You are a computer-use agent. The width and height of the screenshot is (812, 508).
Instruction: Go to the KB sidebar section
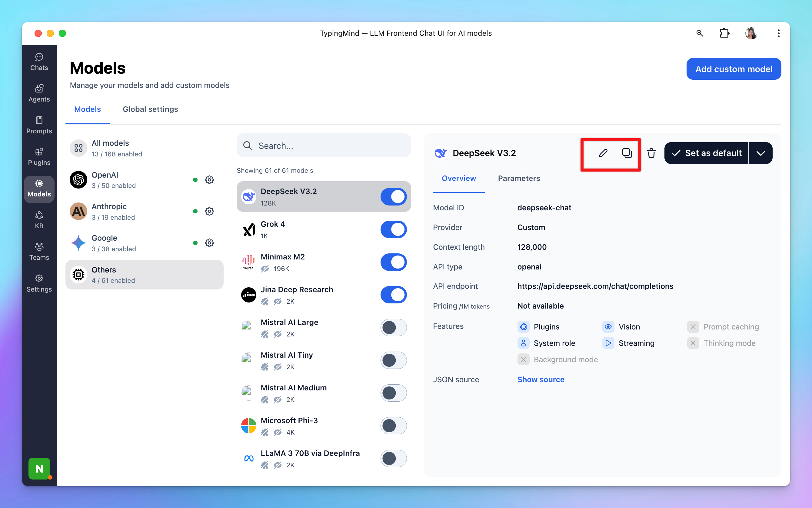[39, 220]
